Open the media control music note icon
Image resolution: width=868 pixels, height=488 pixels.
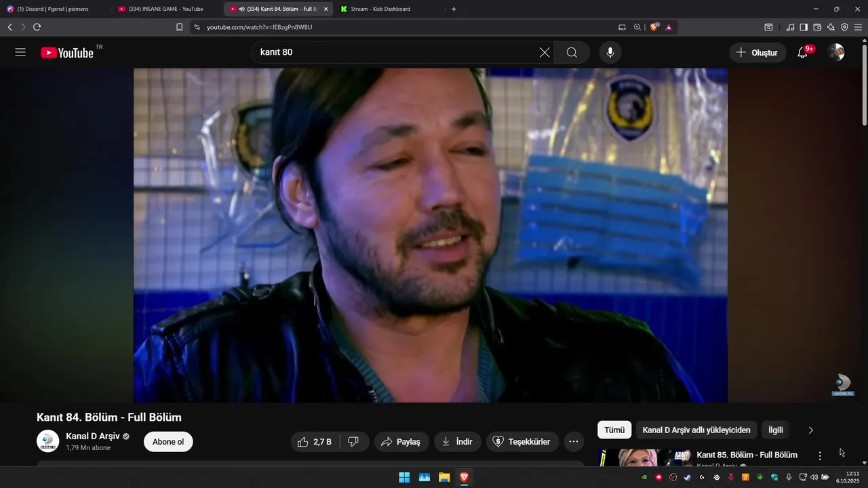[x=790, y=27]
